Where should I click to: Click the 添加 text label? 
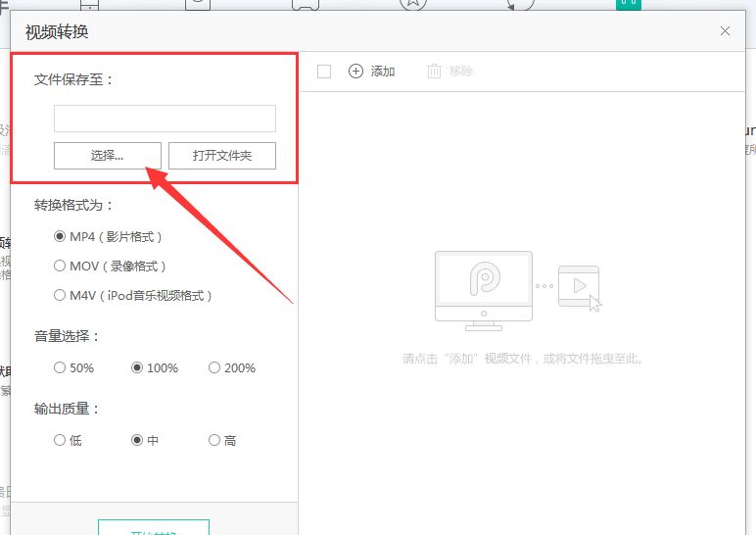(383, 72)
